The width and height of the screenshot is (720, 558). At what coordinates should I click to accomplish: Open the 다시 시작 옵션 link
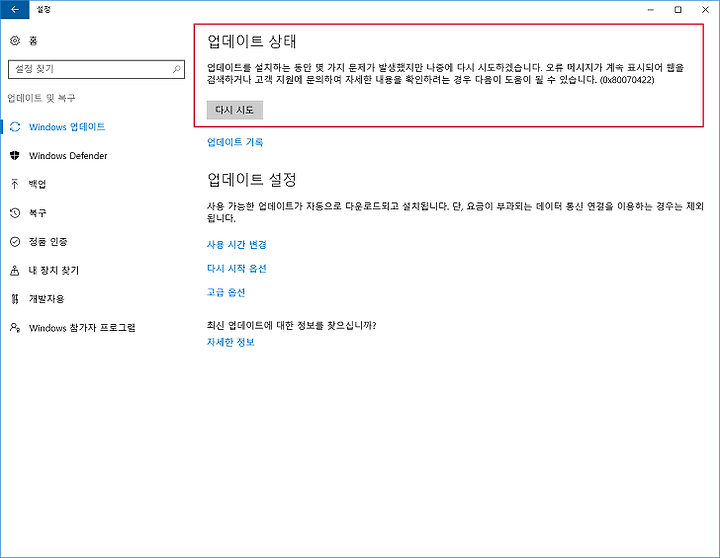tap(236, 268)
